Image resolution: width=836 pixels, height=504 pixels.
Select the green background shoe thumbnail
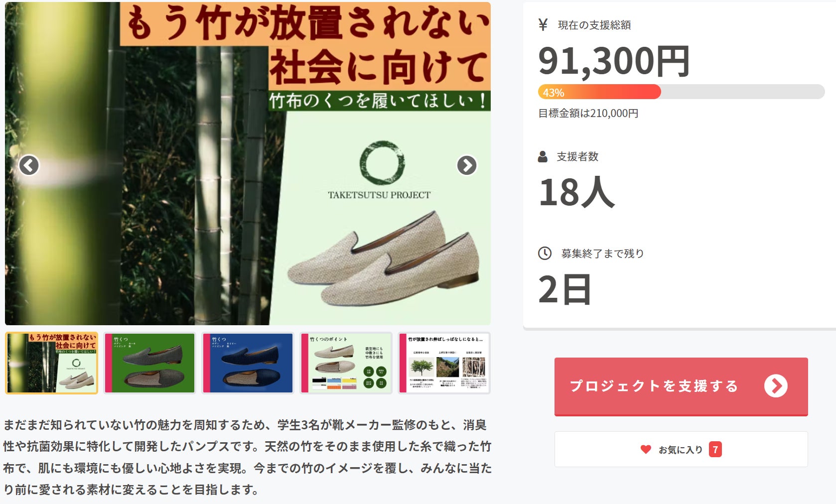tap(149, 363)
